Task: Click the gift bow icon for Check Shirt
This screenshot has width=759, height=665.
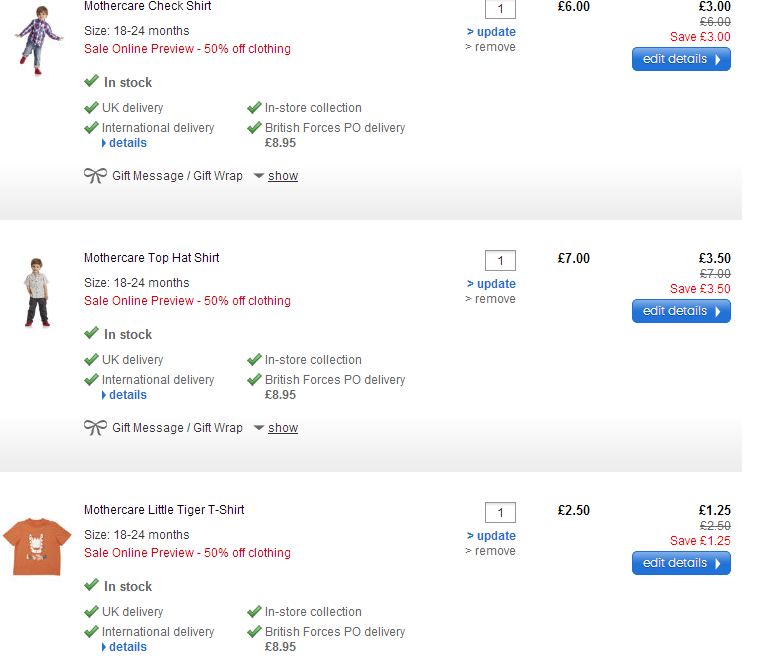Action: pos(95,176)
